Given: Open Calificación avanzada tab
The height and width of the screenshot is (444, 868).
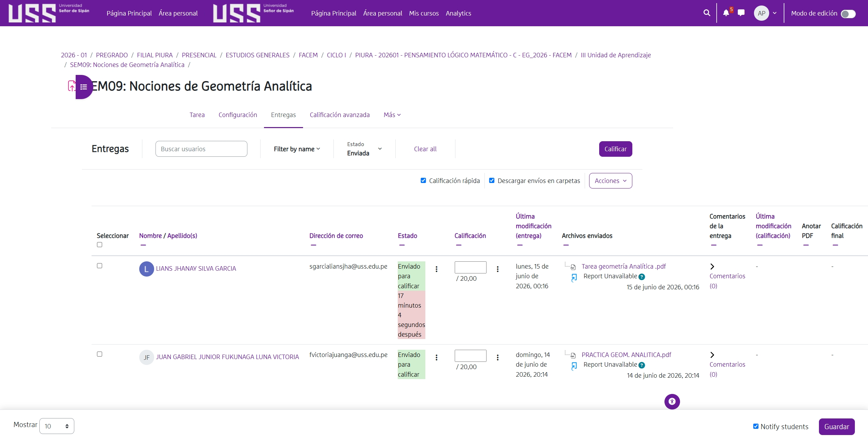Looking at the screenshot, I should click(340, 115).
